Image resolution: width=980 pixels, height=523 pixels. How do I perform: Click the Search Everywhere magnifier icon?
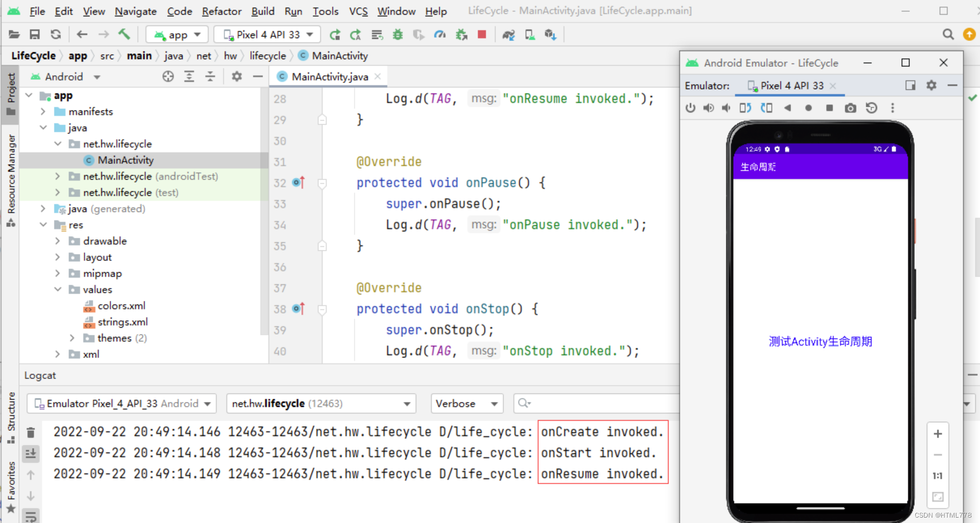[x=948, y=35]
